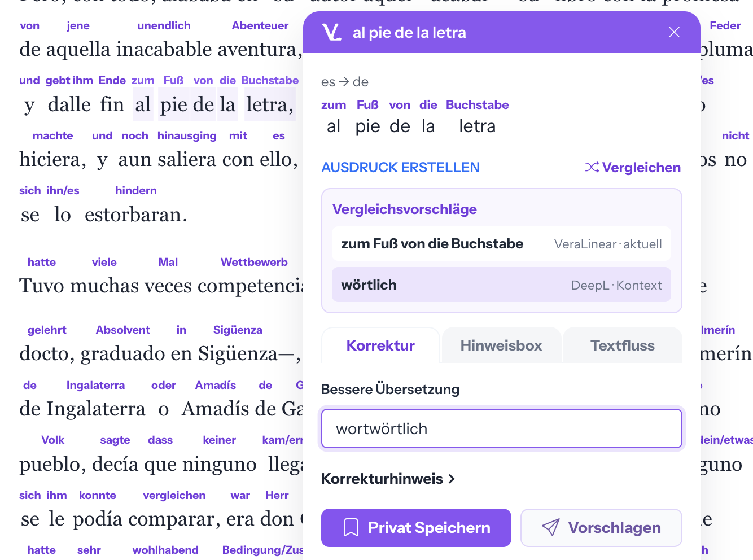The height and width of the screenshot is (560, 753).
Task: Click the Vorschlagen button
Action: tap(601, 528)
